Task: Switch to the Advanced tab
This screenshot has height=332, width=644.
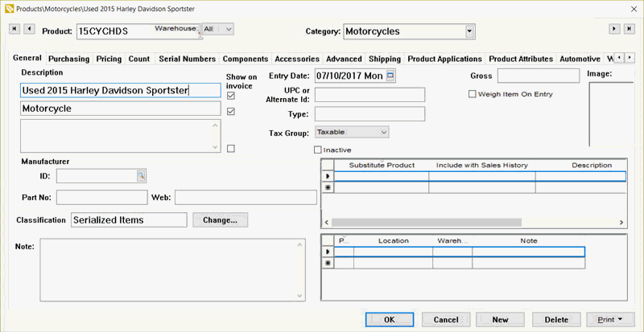Action: [344, 59]
